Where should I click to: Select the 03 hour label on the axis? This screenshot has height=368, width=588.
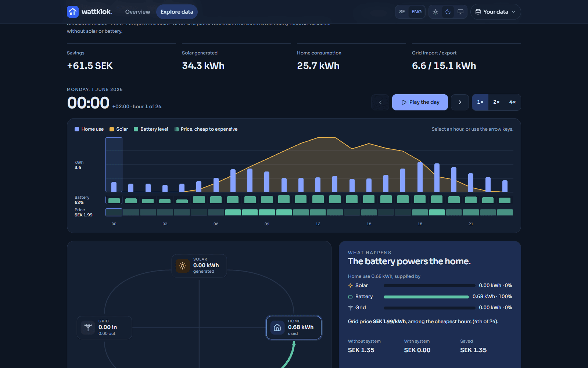(165, 224)
